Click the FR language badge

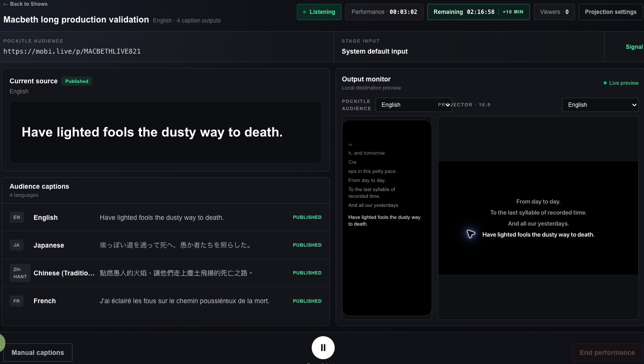(16, 301)
